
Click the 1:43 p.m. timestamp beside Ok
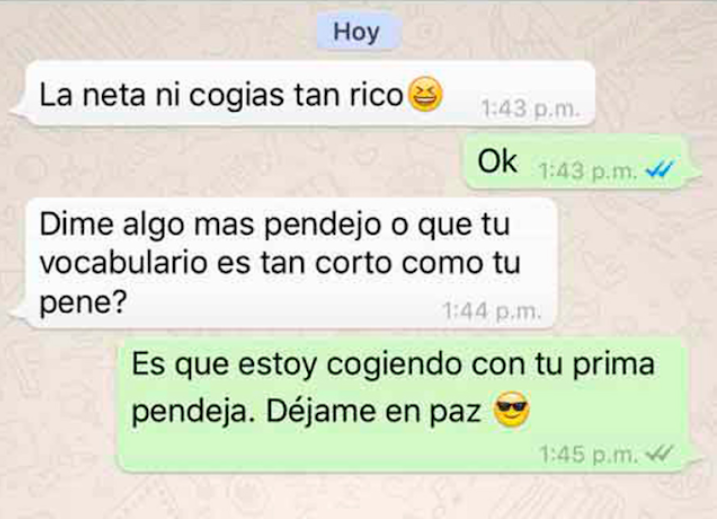(x=587, y=171)
